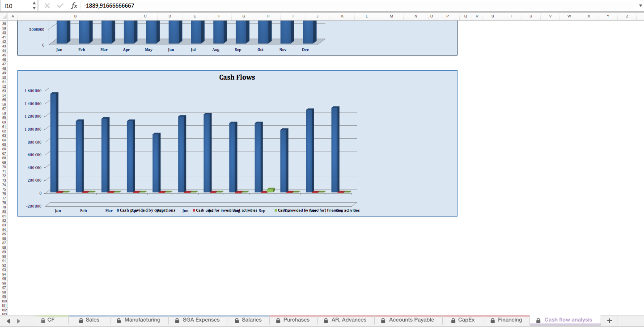
Task: Click the Enter checkmark icon beside formula bar
Action: coord(59,6)
